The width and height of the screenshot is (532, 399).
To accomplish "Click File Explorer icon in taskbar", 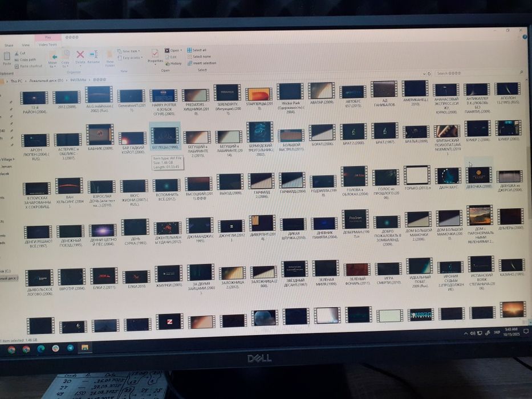I will point(85,348).
